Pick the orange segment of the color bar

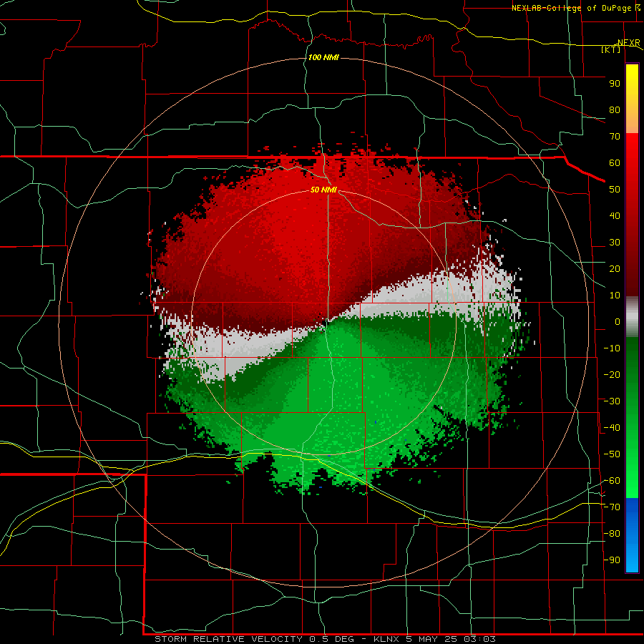(632, 121)
